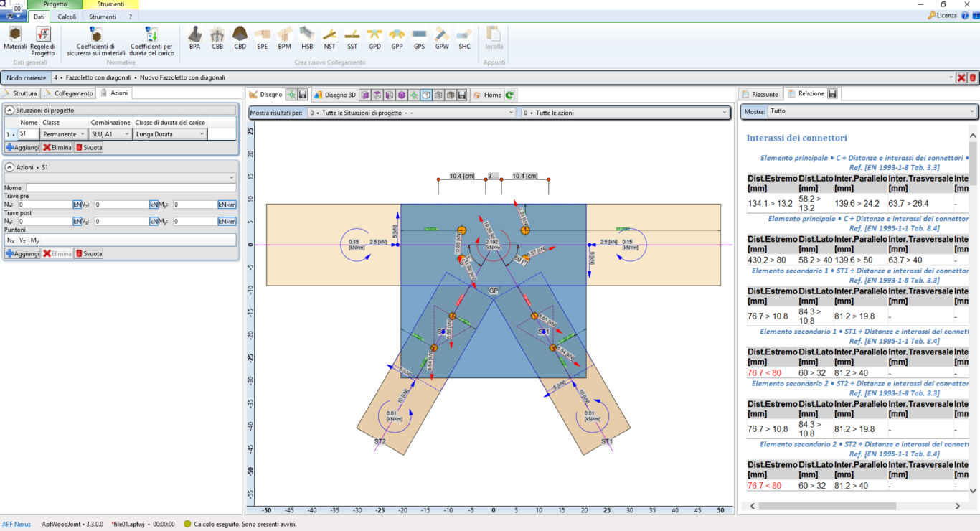Click Aggiungi under Situazioni di progetto
Image resolution: width=980 pixels, height=531 pixels.
[22, 147]
